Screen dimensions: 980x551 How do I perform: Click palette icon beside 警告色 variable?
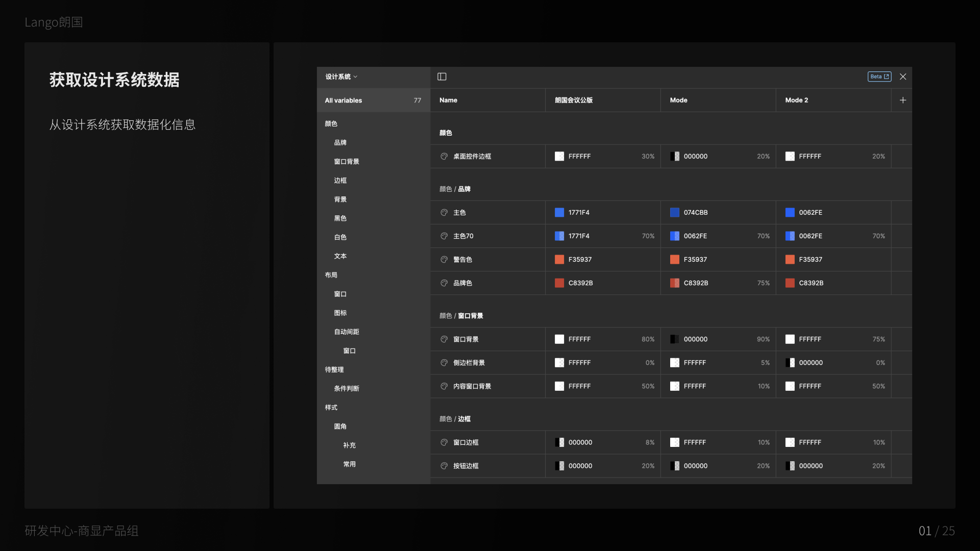tap(444, 259)
